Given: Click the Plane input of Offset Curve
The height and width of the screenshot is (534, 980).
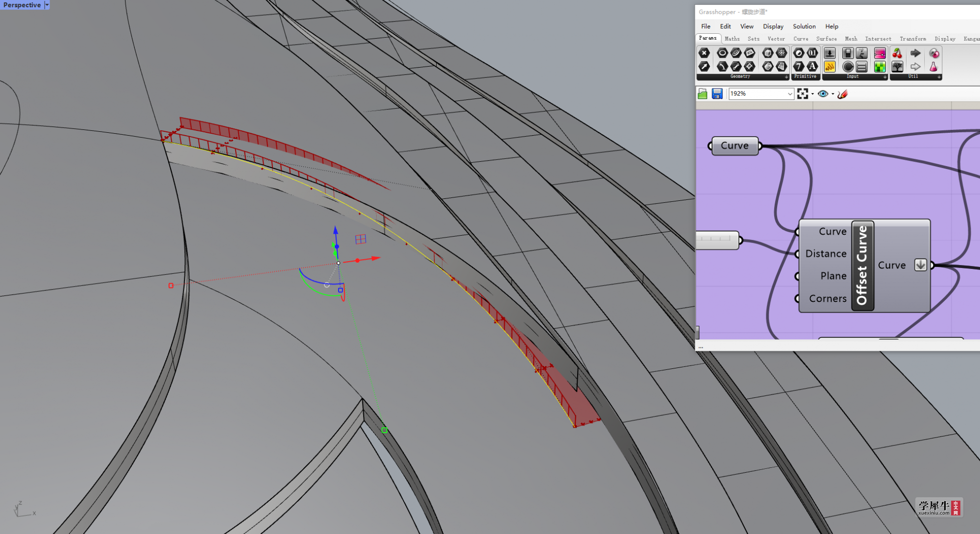Looking at the screenshot, I should point(833,276).
